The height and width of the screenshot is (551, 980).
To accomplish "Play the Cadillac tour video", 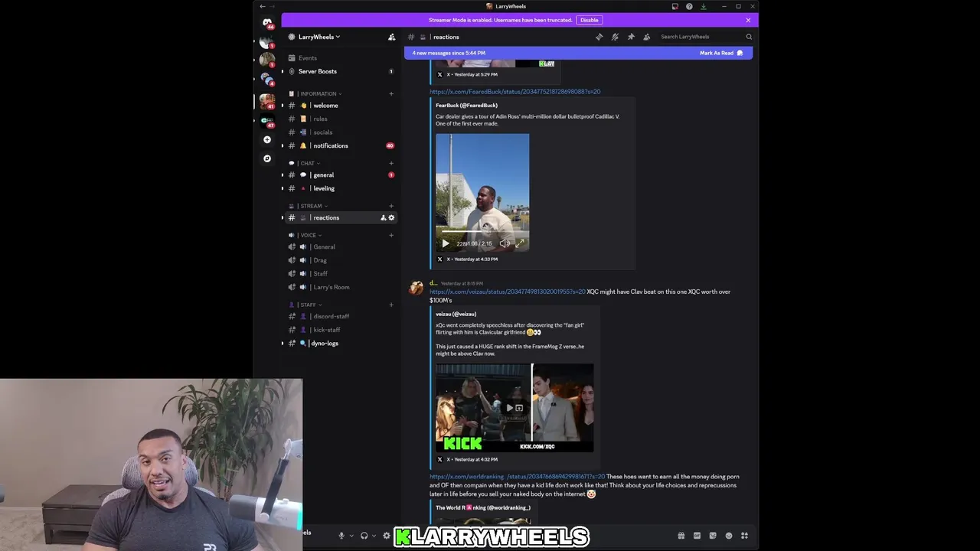I will tap(446, 243).
